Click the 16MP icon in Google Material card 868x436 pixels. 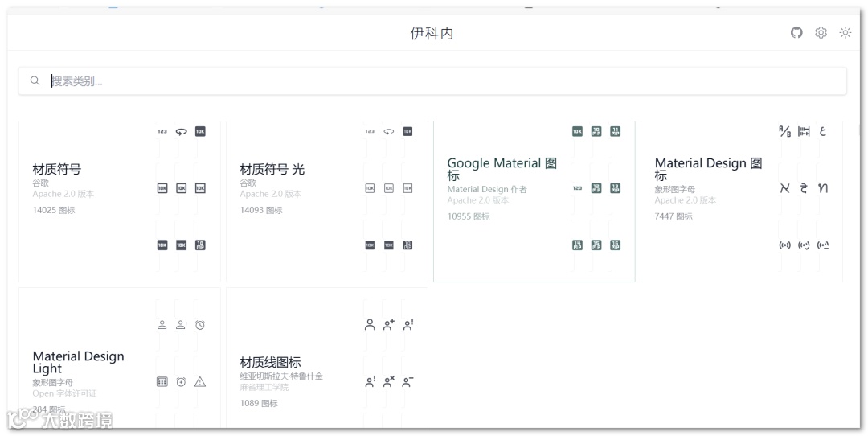pos(615,245)
